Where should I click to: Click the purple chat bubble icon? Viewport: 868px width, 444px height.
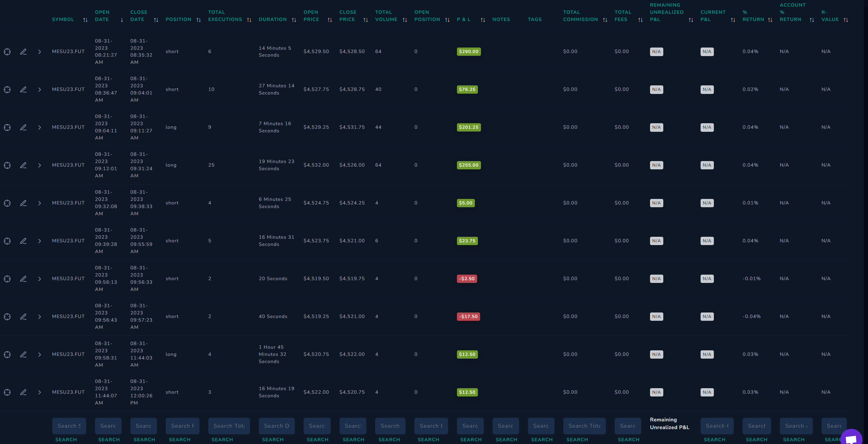point(851,438)
